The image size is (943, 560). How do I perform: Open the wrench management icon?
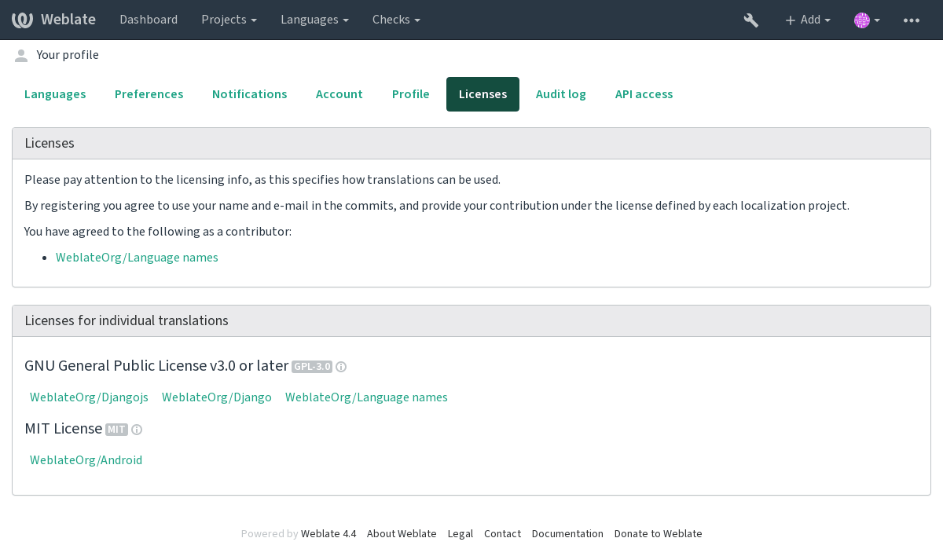(751, 20)
